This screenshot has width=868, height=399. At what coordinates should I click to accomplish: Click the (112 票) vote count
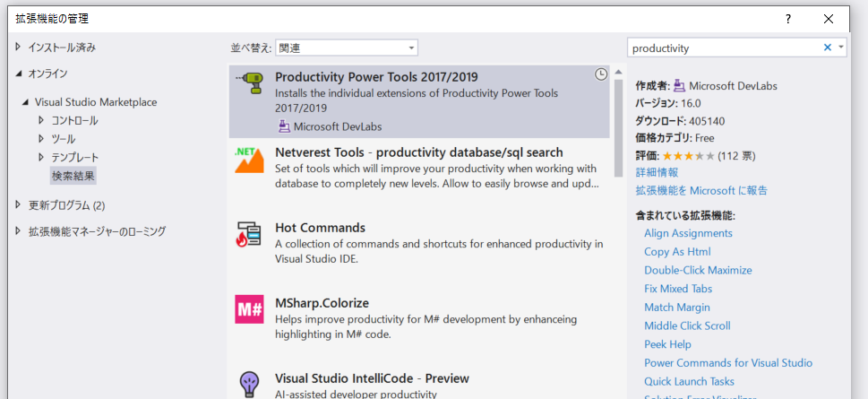coord(736,156)
